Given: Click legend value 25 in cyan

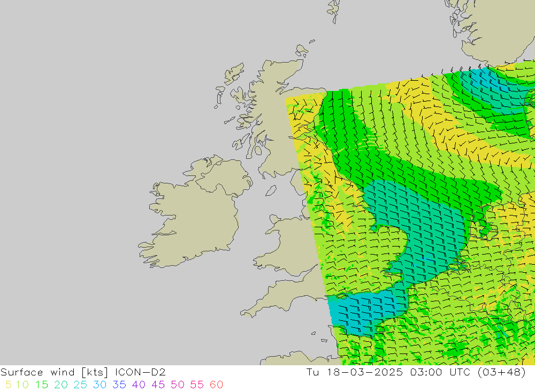Looking at the screenshot, I should click(81, 385).
